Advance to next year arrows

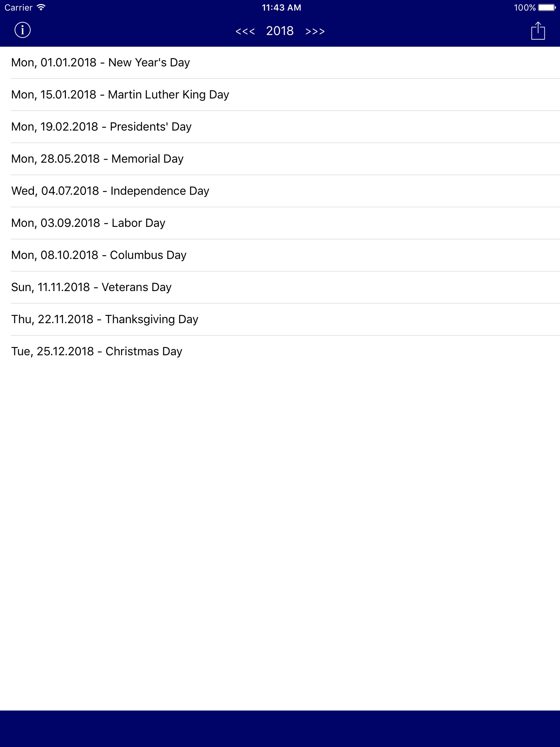(315, 31)
